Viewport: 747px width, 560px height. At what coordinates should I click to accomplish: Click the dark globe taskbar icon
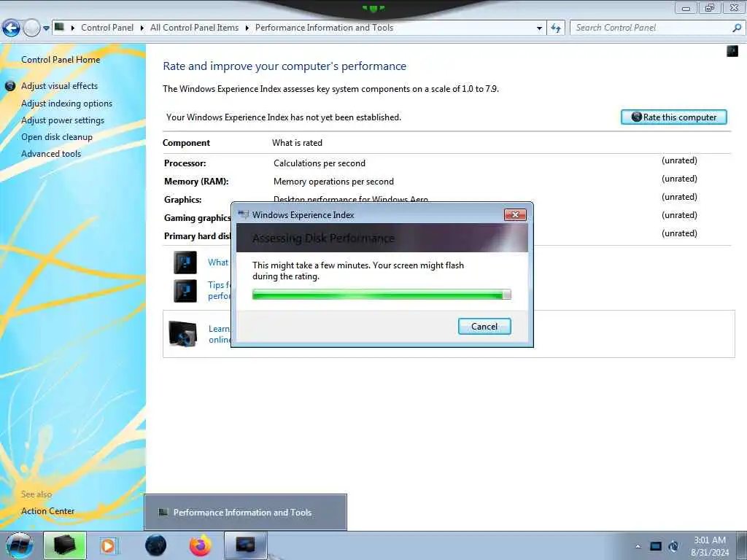point(156,545)
